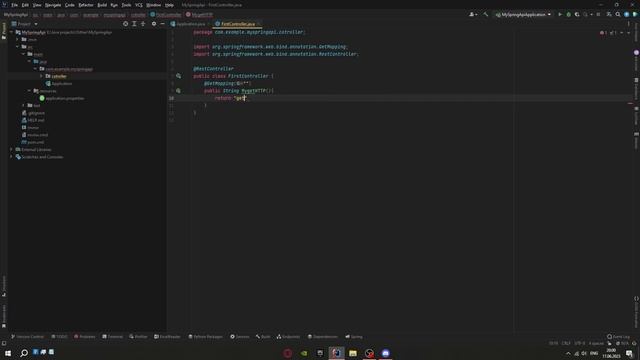Click the gutter bean icon beside class FirstController
This screenshot has width=640, height=360.
point(178,76)
